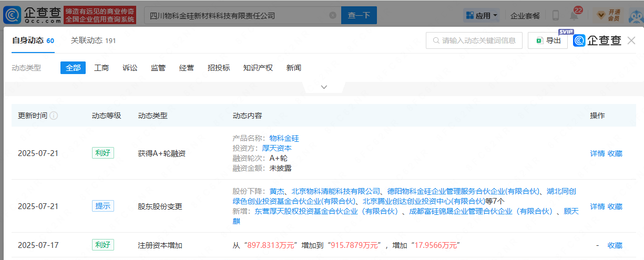Switch to 自身动态 tab

pyautogui.click(x=33, y=40)
